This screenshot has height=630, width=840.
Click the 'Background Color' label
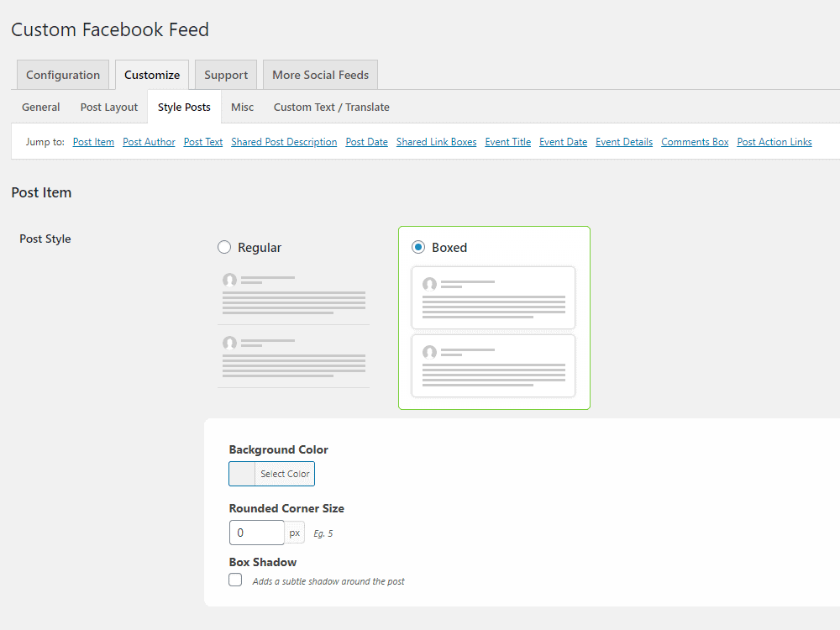click(279, 449)
